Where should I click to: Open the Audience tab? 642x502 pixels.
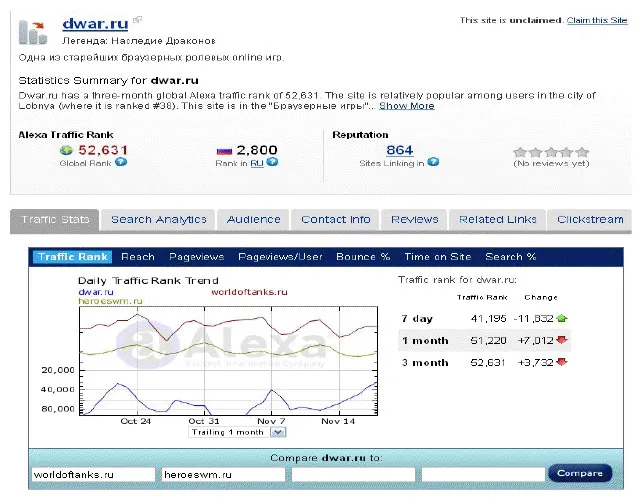[x=253, y=220]
